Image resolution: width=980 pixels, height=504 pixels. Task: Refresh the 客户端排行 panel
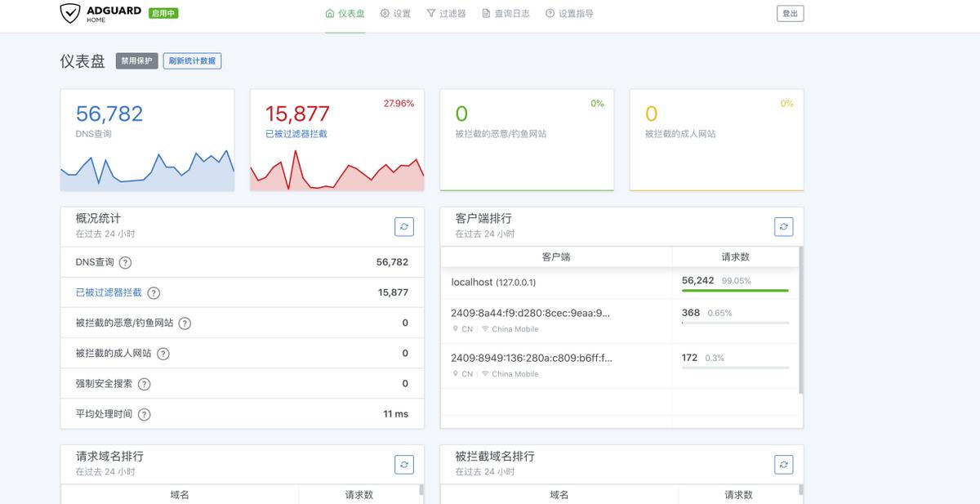coord(783,226)
